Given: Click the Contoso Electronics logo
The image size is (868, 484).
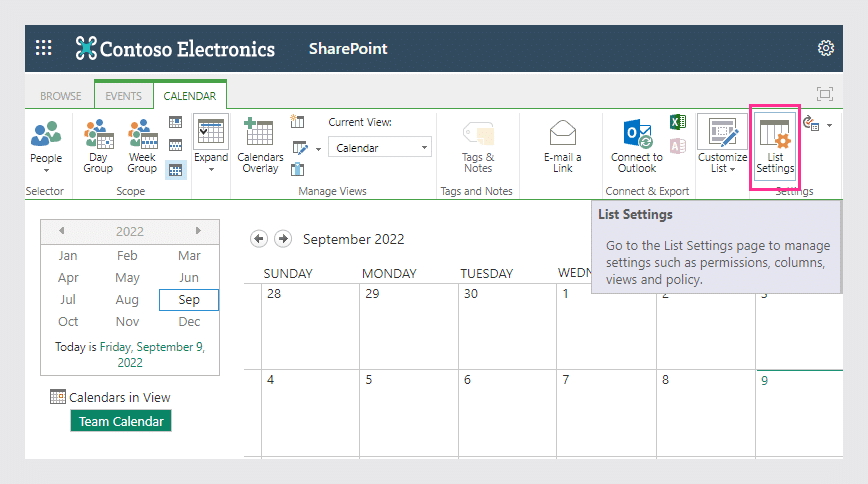Looking at the screenshot, I should pyautogui.click(x=175, y=49).
